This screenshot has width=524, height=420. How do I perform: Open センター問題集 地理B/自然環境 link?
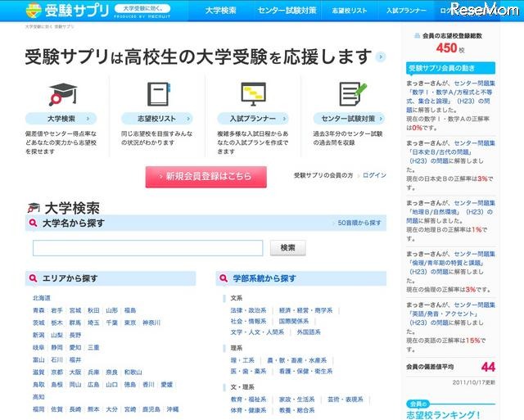pos(450,211)
